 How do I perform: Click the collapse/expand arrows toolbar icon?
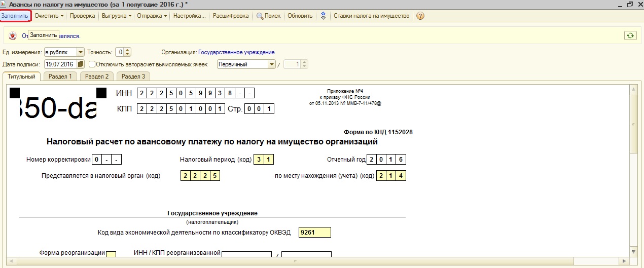tap(323, 16)
